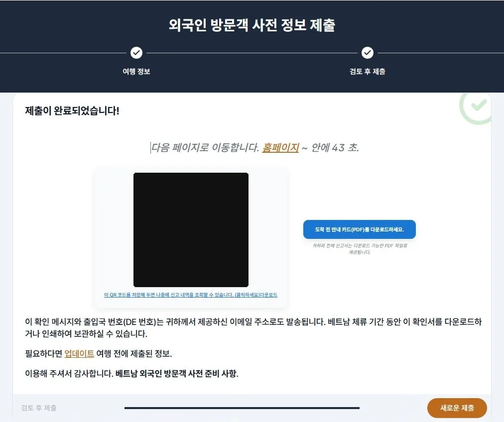Click the 43 초 redirect countdown text
This screenshot has height=422, width=504.
(x=345, y=147)
